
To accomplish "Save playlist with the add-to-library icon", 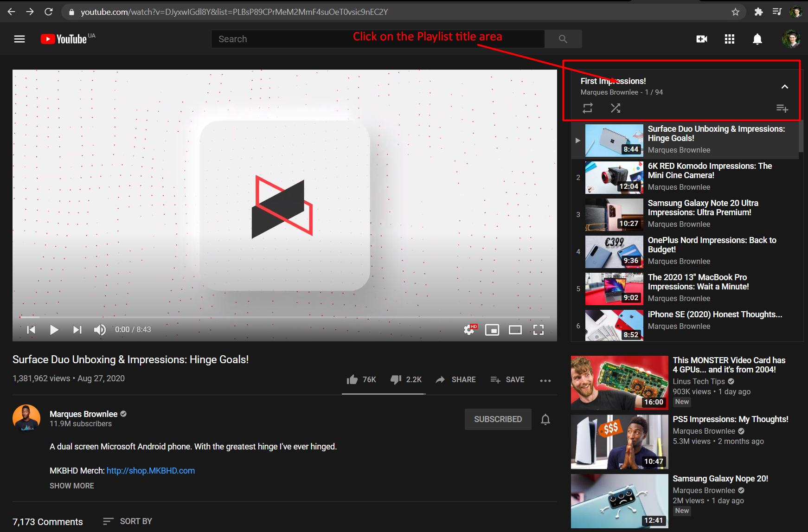I will [782, 108].
